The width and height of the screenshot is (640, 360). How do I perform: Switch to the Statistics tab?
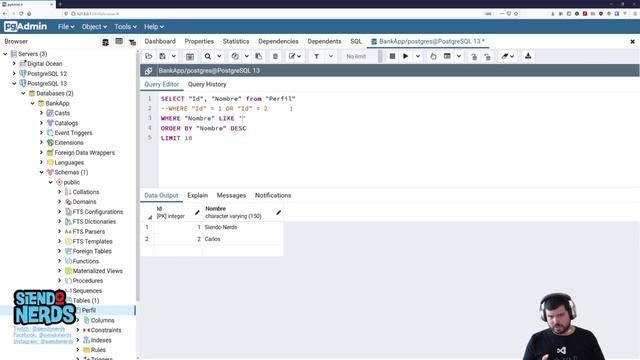(236, 41)
